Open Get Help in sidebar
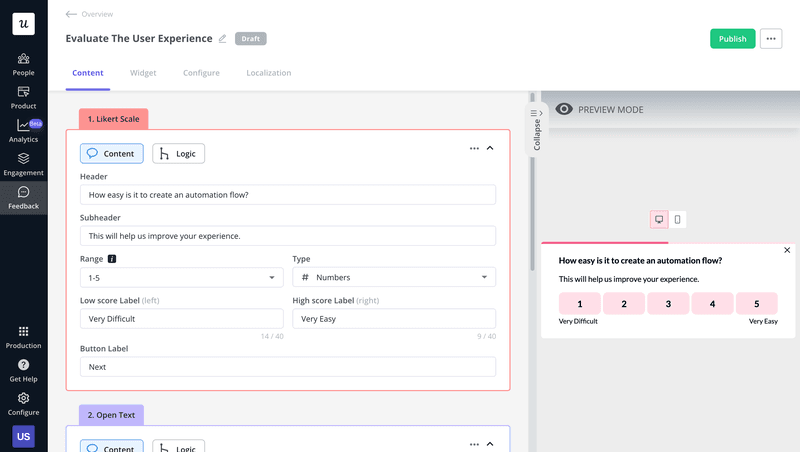Image resolution: width=800 pixels, height=452 pixels. [x=23, y=371]
